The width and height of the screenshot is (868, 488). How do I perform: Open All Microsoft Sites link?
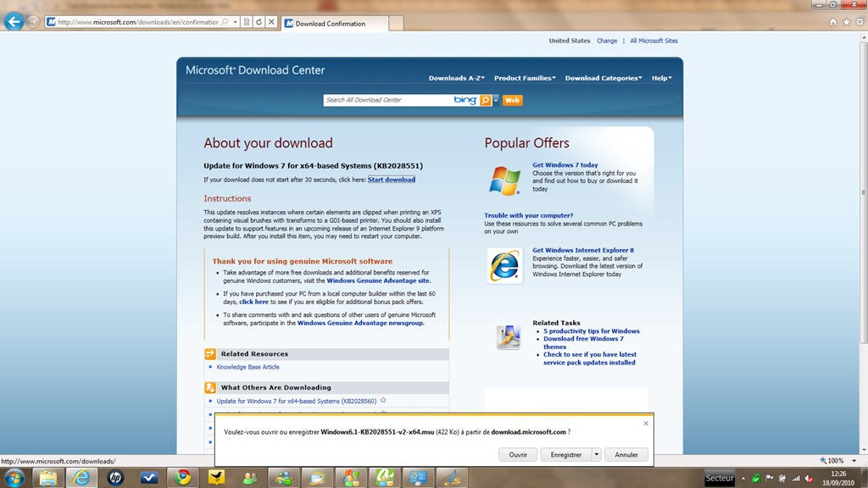tap(654, 41)
